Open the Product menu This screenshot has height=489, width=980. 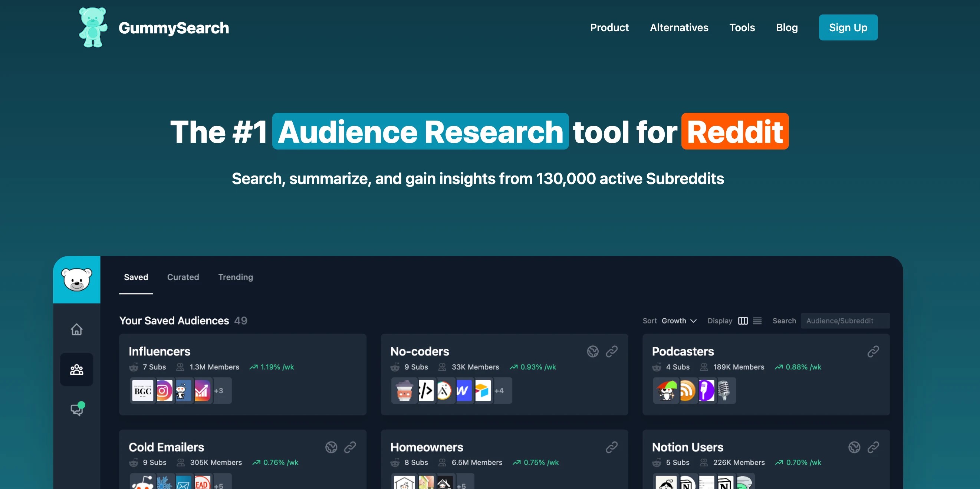point(609,27)
